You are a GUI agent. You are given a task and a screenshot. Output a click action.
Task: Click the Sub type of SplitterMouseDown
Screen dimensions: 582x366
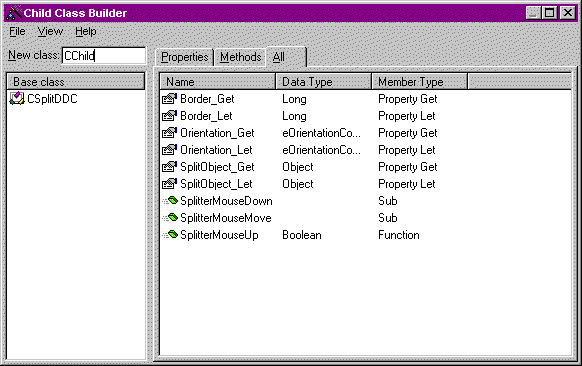388,201
